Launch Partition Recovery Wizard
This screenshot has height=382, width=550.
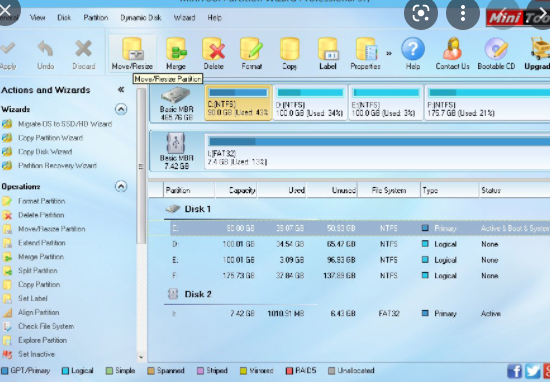(x=49, y=166)
